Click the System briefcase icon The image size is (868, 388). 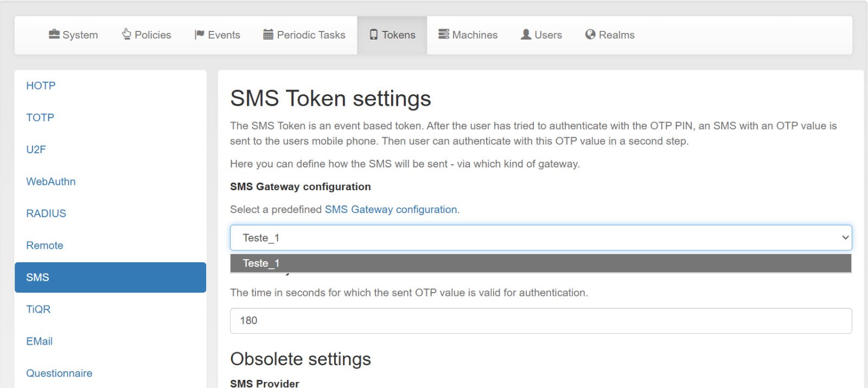pos(54,34)
